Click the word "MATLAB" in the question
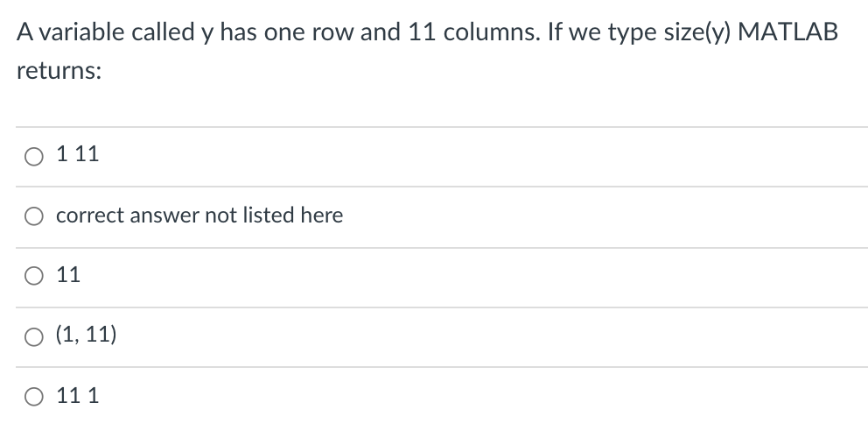 tap(787, 32)
